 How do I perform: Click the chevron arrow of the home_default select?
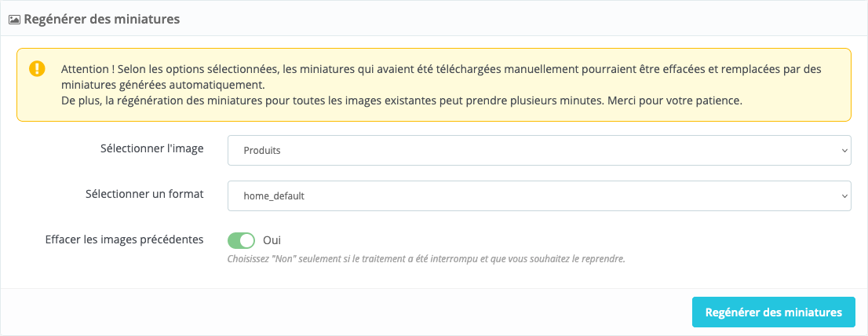coord(844,196)
